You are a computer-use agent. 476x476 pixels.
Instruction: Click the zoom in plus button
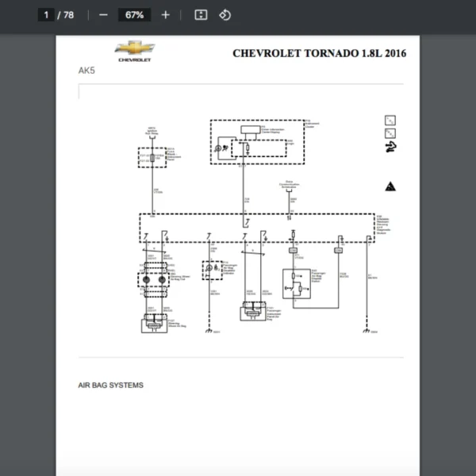pos(165,15)
